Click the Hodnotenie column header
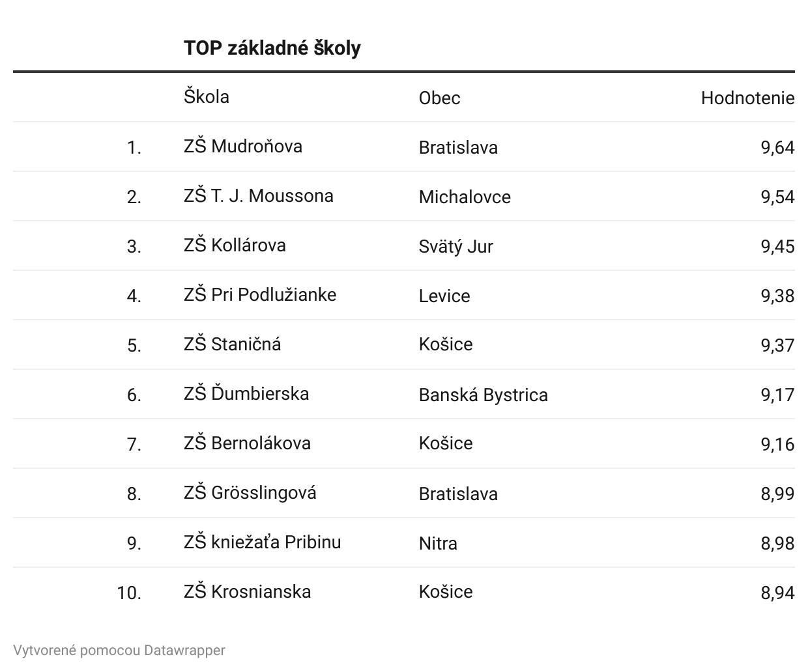 [x=747, y=98]
